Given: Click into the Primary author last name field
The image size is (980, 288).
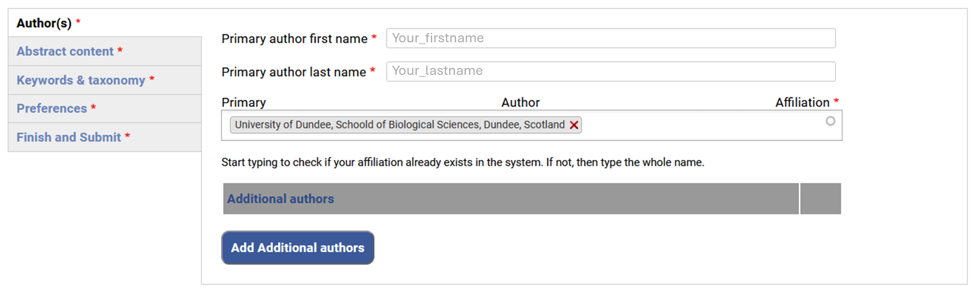Looking at the screenshot, I should [x=610, y=71].
